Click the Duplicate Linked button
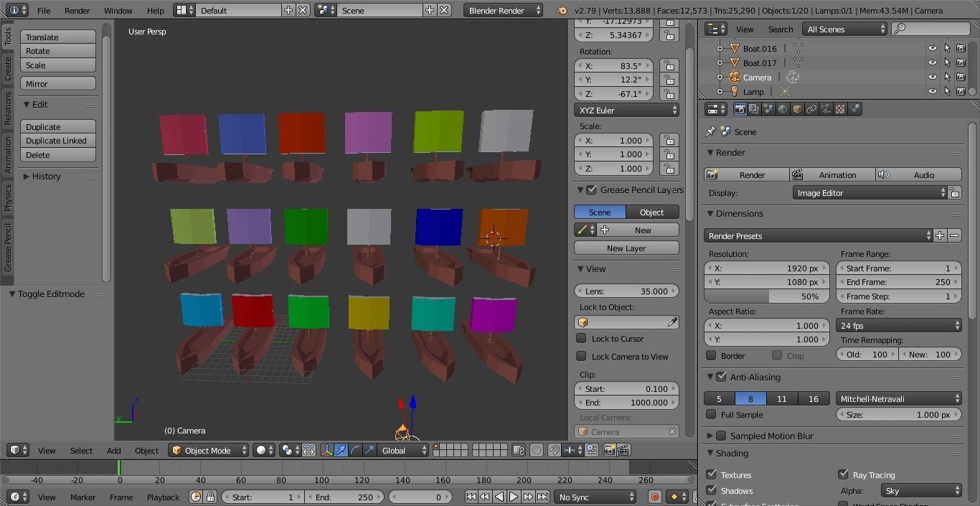 58,141
